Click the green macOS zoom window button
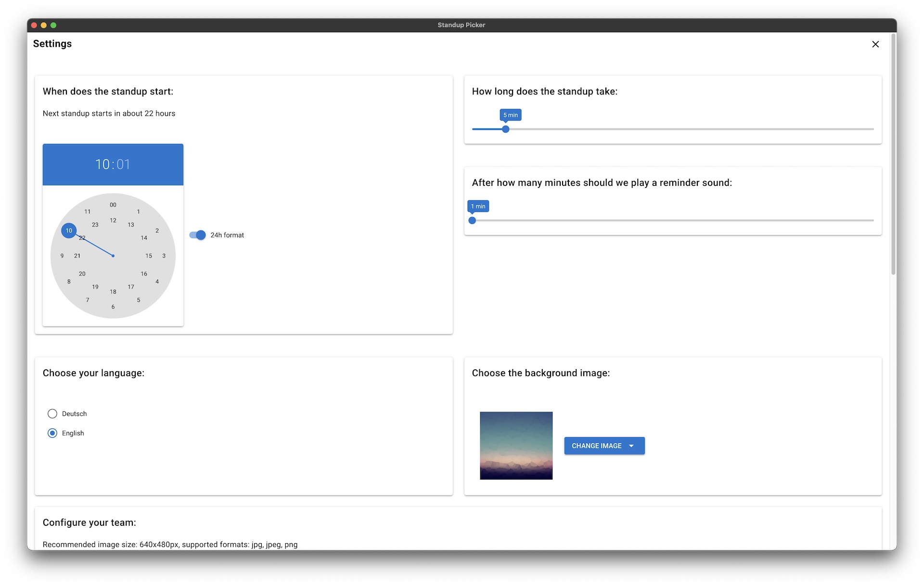Screen dimensions: 924x586 [53, 25]
